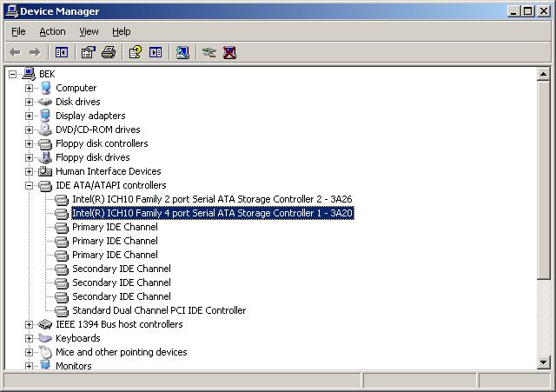The image size is (556, 392).
Task: Expand the Keyboards category
Action: (x=29, y=338)
